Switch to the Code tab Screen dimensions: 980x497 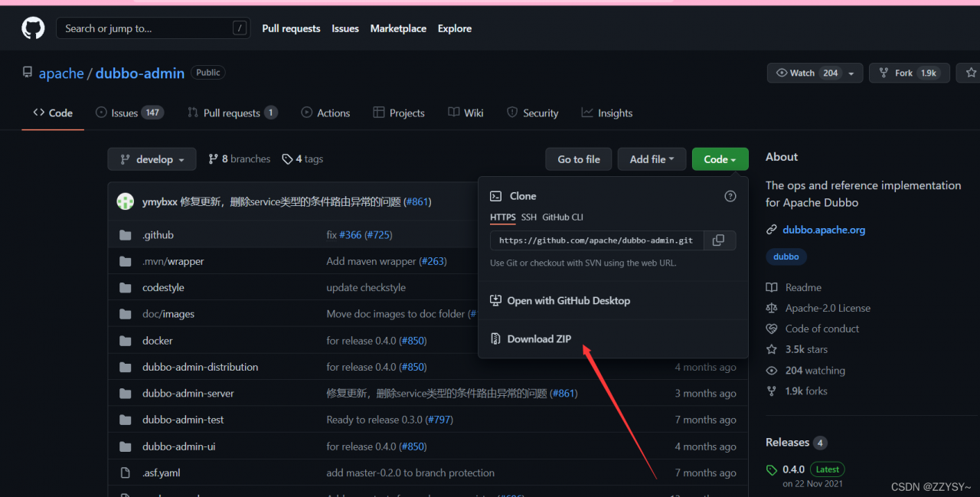tap(53, 113)
